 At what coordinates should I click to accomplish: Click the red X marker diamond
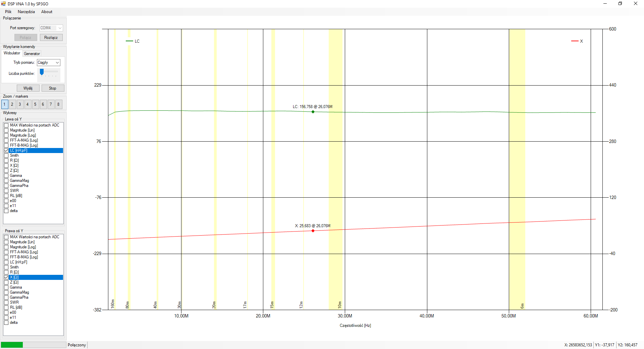313,231
